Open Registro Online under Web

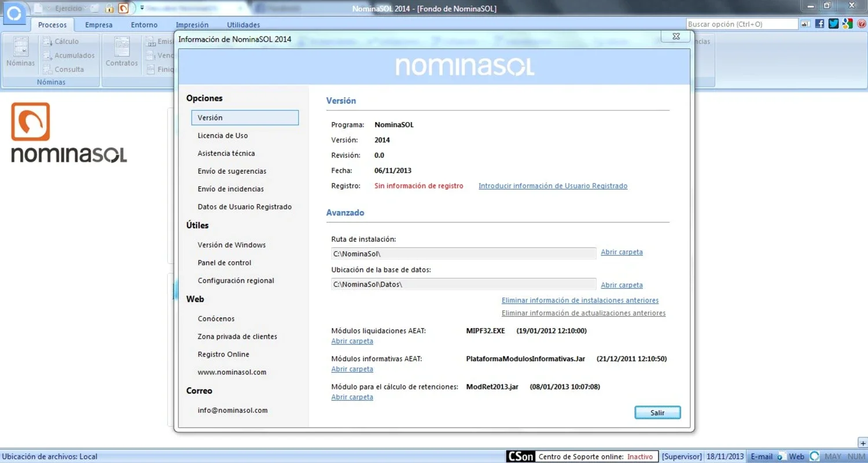pos(223,355)
